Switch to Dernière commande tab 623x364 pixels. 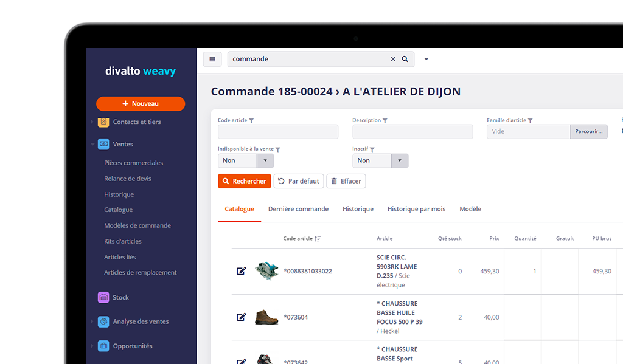coord(298,209)
